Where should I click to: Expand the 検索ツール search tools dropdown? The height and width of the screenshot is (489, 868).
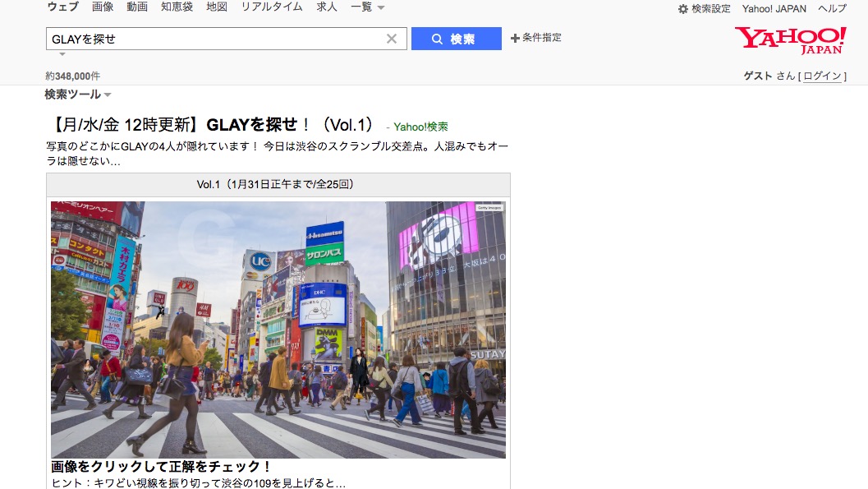tap(77, 95)
